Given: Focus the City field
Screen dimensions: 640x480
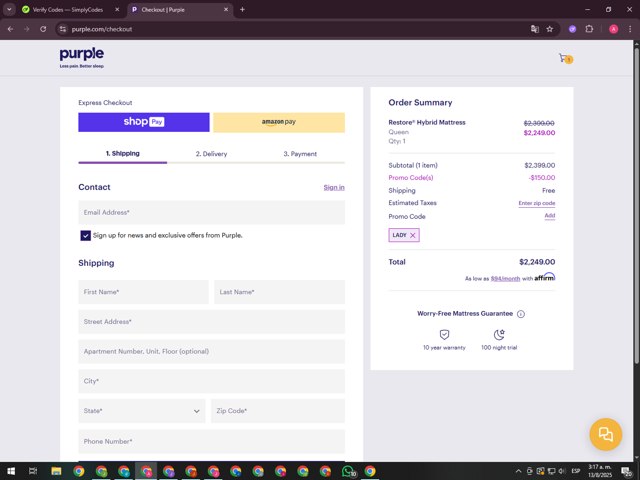Looking at the screenshot, I should (x=211, y=381).
